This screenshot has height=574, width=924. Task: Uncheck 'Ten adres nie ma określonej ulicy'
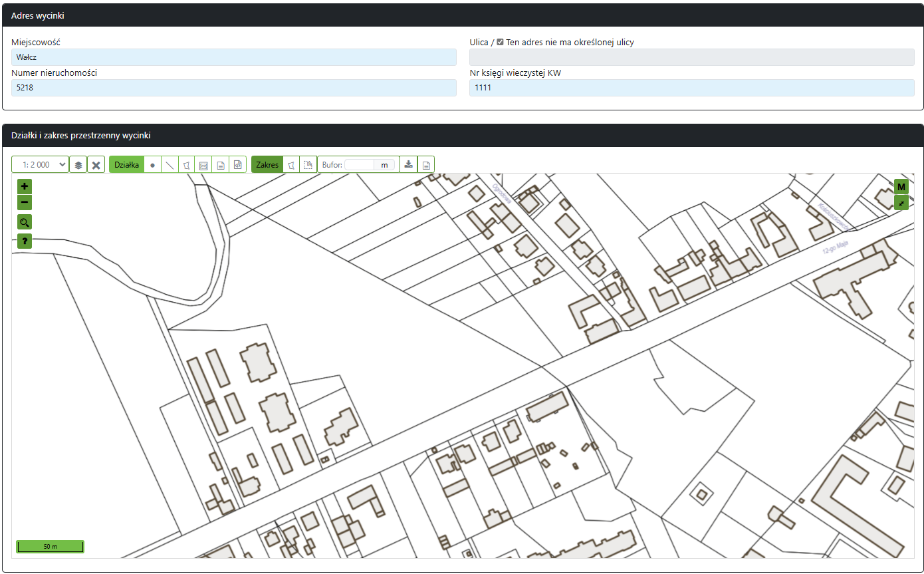[x=500, y=42]
